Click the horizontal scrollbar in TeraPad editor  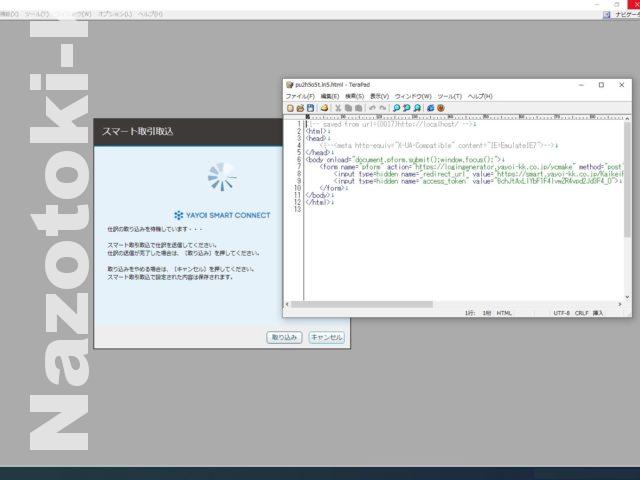(400, 304)
